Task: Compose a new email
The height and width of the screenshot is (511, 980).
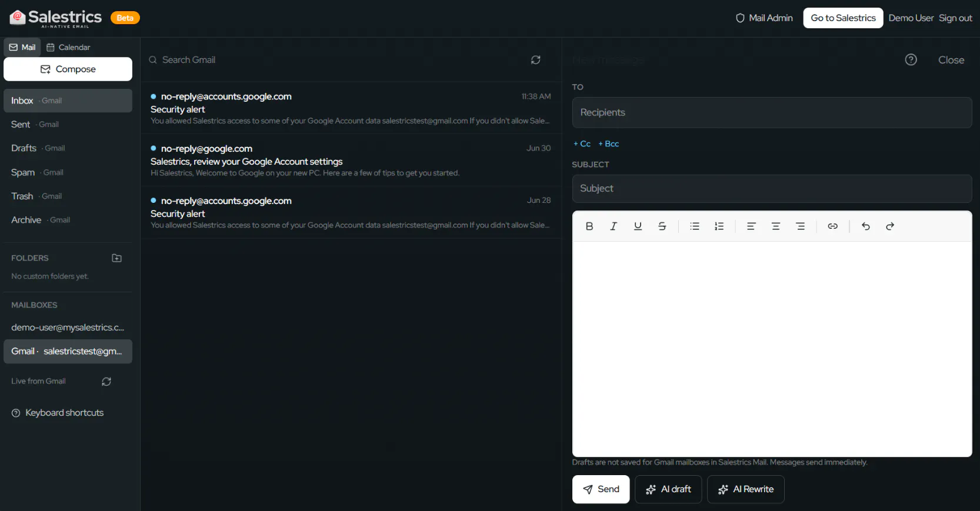Action: pos(68,69)
